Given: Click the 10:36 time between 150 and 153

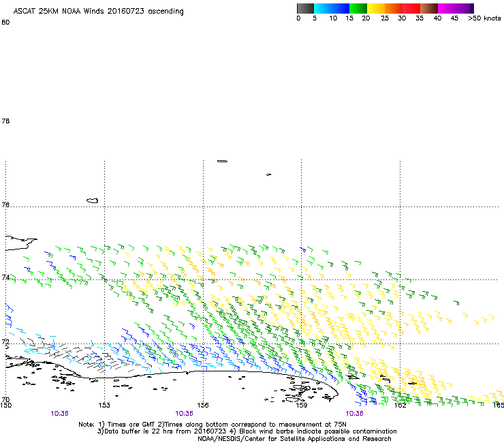Looking at the screenshot, I should click(x=59, y=414).
